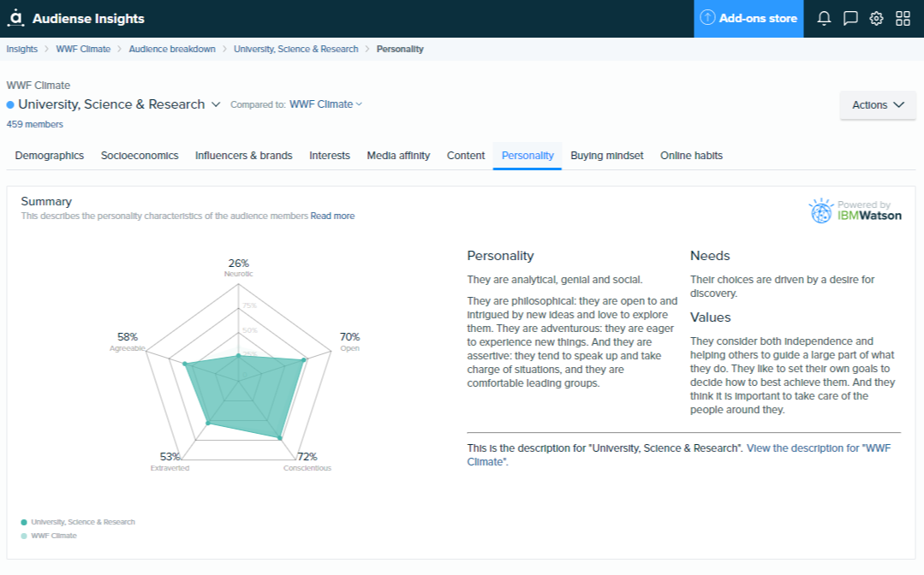Click the Open axis on the radar chart
924x575 pixels.
pos(349,343)
